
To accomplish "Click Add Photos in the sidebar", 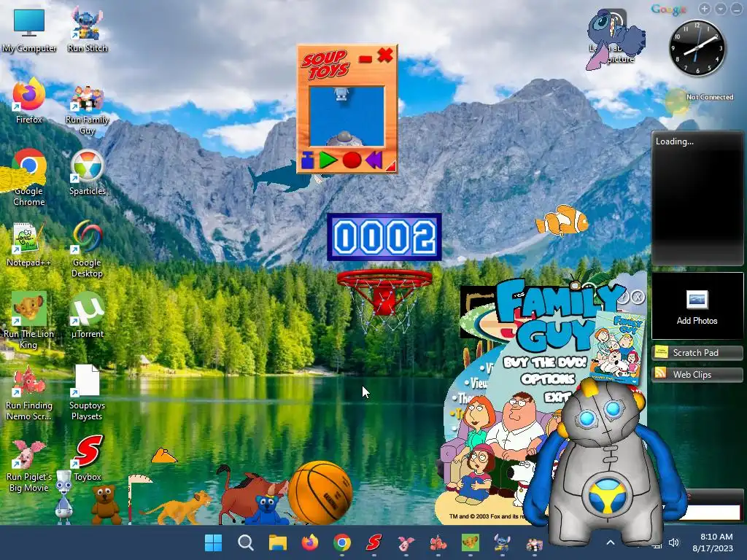I will tap(697, 307).
